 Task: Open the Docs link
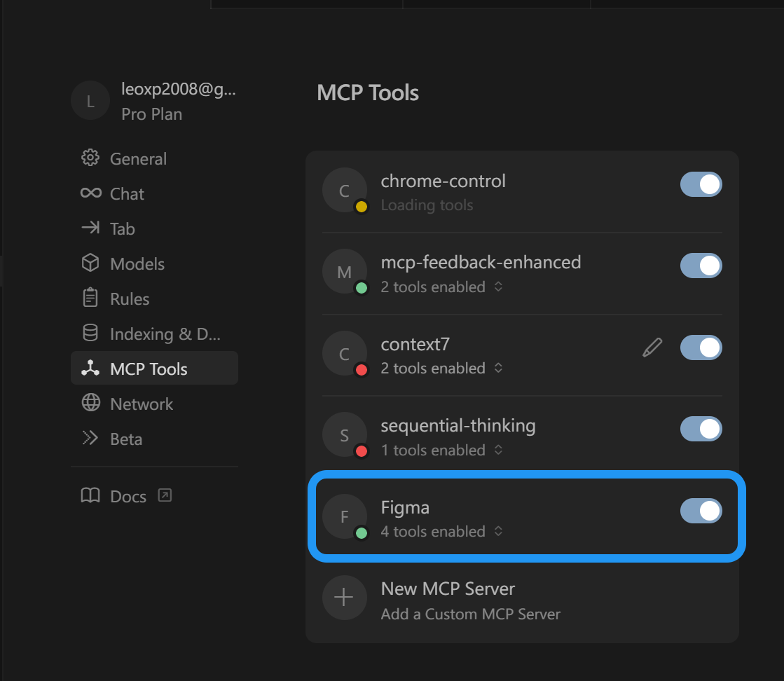click(128, 497)
